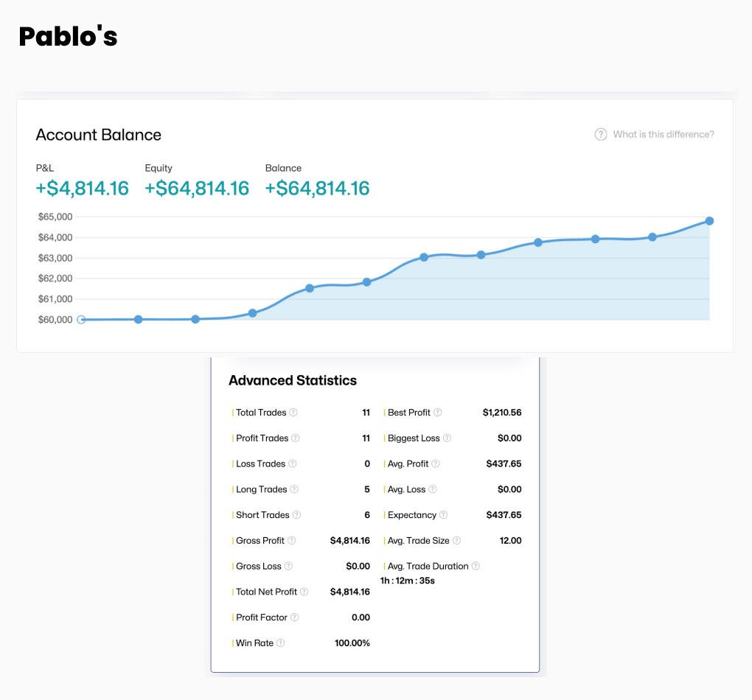This screenshot has height=700, width=752.
Task: Click the info icon beside Expectancy
Action: (x=444, y=515)
